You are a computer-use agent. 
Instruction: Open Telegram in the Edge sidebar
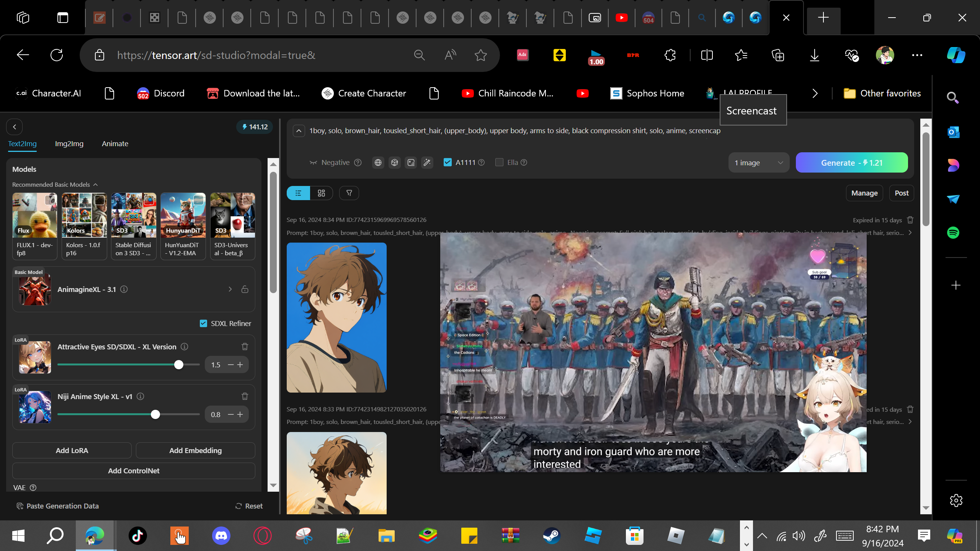pos(953,199)
